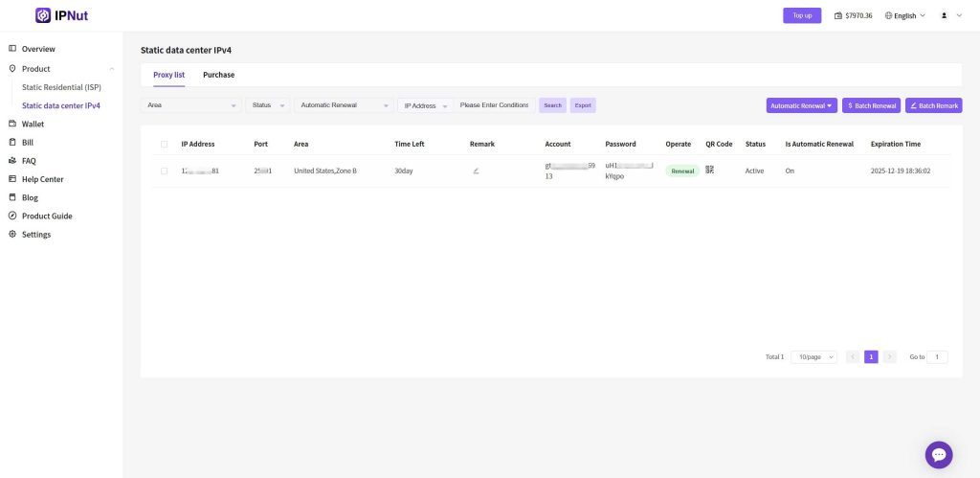Screen dimensions: 980x478
Task: Open the user profile avatar menu
Action: 945,16
